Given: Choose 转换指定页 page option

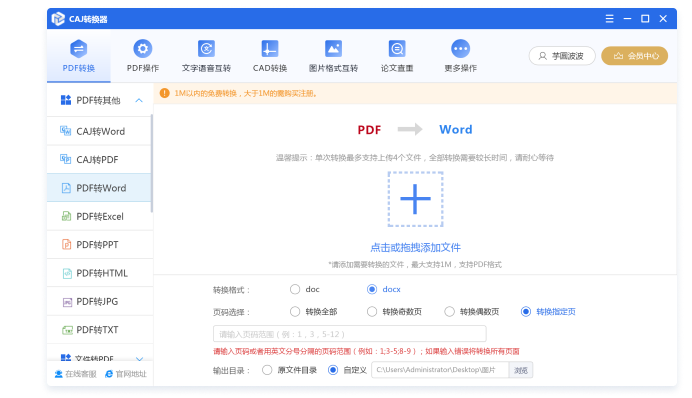Looking at the screenshot, I should tap(526, 312).
